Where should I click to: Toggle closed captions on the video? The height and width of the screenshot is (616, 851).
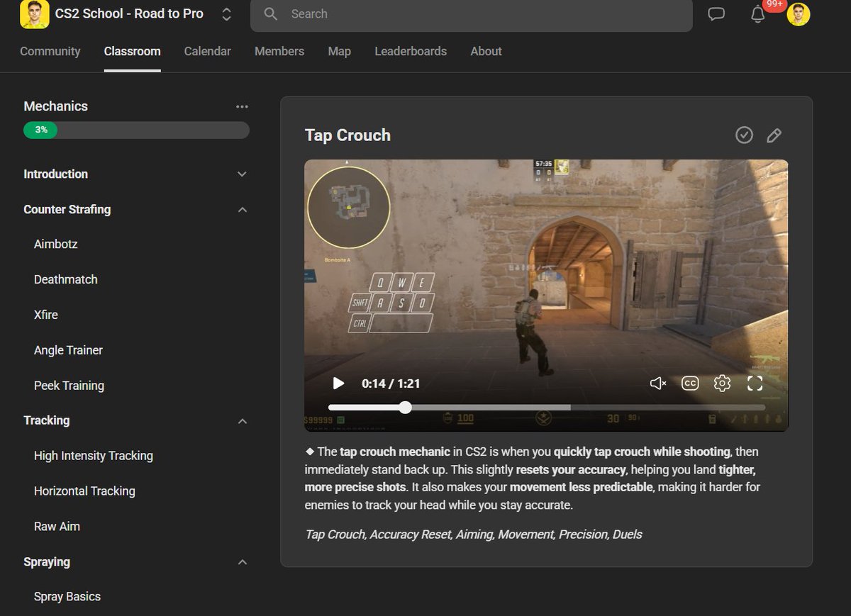pos(690,383)
